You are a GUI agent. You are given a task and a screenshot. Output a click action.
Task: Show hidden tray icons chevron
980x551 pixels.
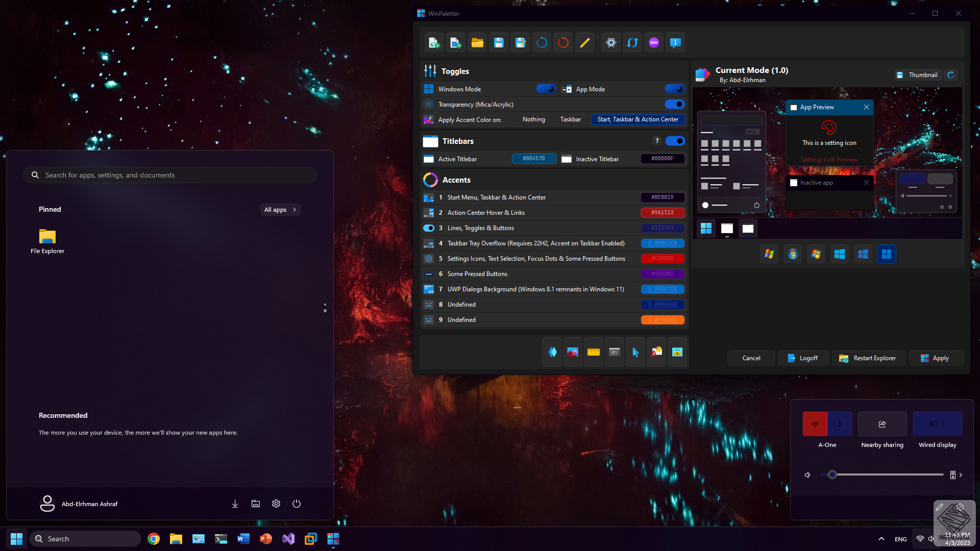(881, 539)
